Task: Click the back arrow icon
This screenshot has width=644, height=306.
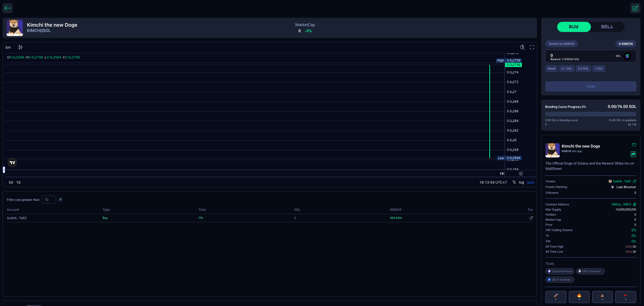Action: click(x=8, y=8)
